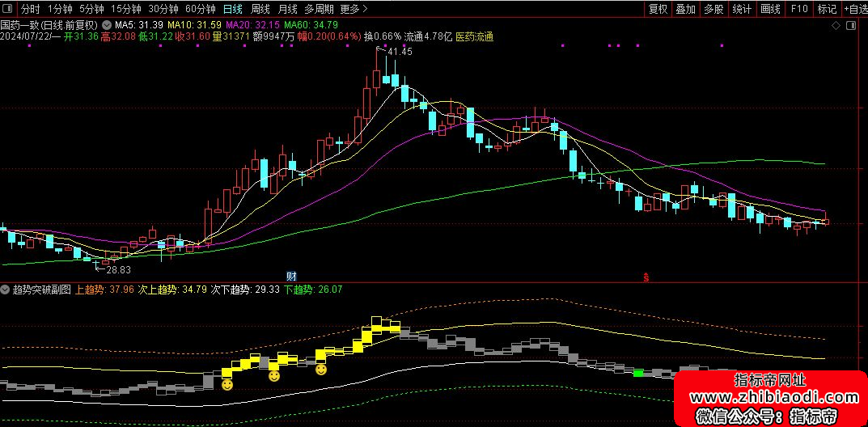Click the diamond icon at chart top-right
Screen dimensions: 868x427
point(836,25)
